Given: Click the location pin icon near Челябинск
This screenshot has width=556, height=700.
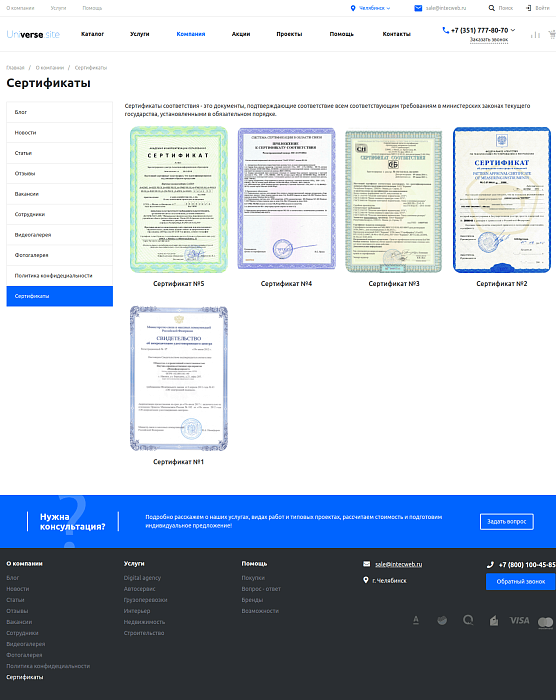Looking at the screenshot, I should [353, 8].
